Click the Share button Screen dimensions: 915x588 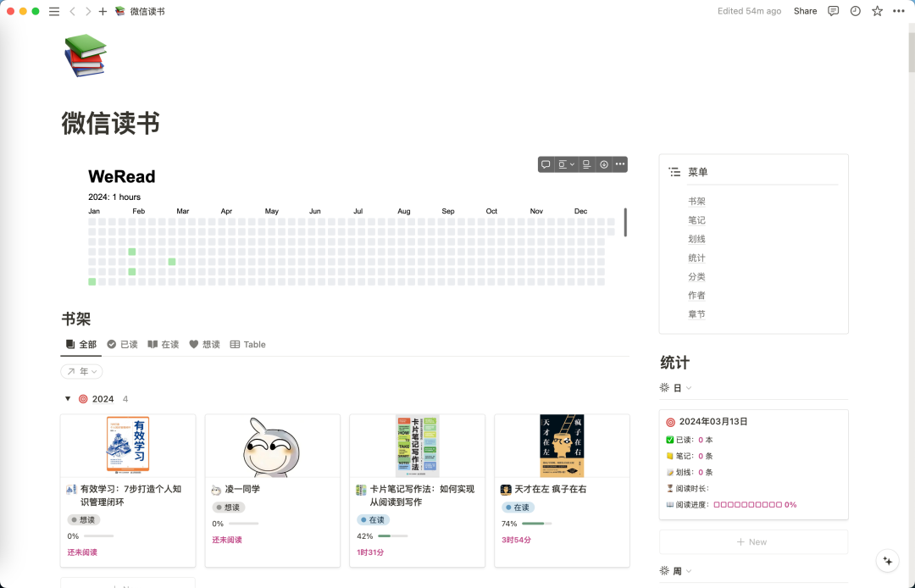coord(806,11)
